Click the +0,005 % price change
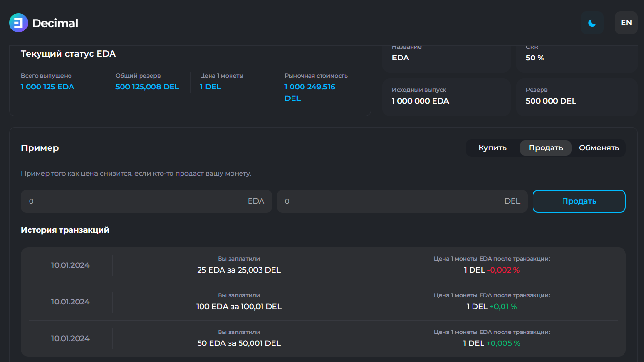The image size is (644, 362). 503,343
